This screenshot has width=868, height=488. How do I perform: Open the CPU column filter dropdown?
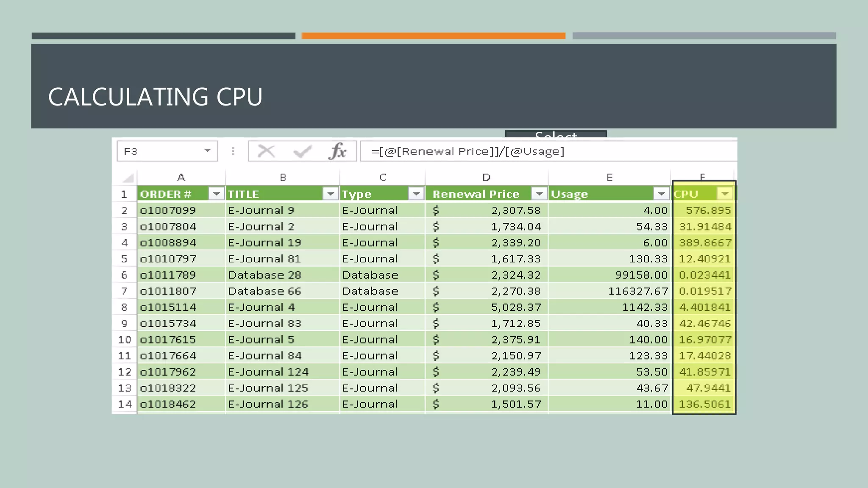click(x=725, y=194)
